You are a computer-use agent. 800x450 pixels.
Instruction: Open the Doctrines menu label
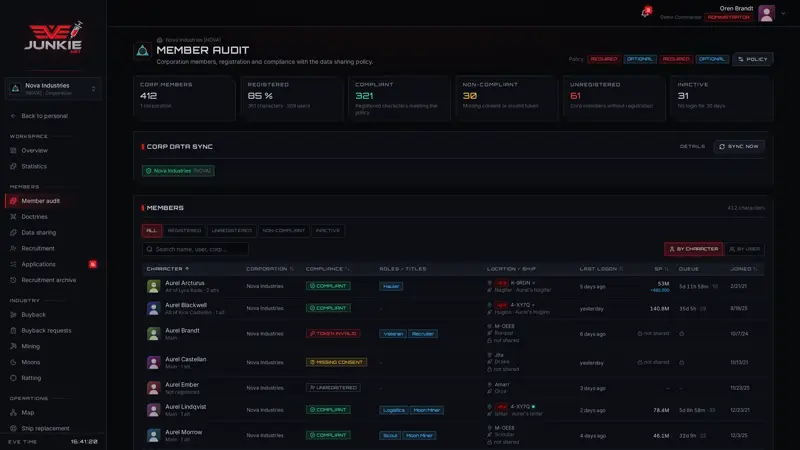[x=34, y=217]
